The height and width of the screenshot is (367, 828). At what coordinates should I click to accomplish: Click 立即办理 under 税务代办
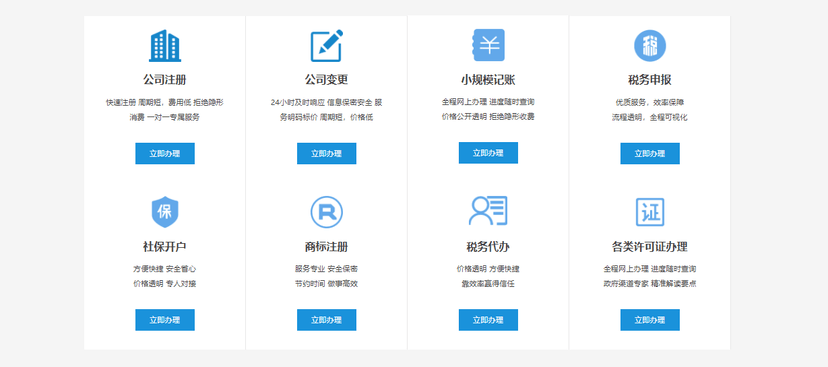point(488,320)
